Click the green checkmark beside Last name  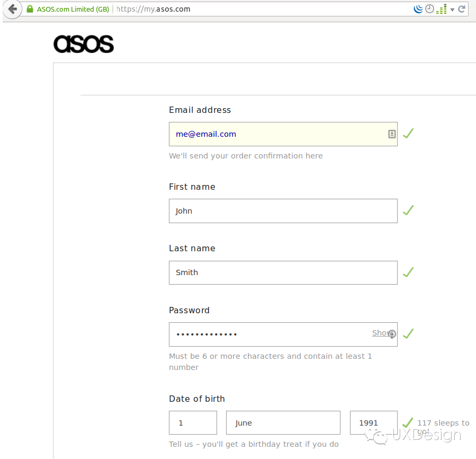(x=408, y=272)
